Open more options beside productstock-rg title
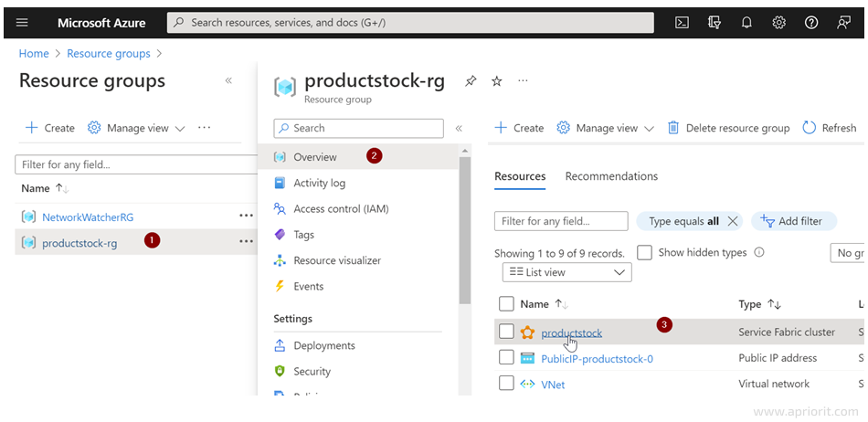This screenshot has height=422, width=868. [523, 80]
